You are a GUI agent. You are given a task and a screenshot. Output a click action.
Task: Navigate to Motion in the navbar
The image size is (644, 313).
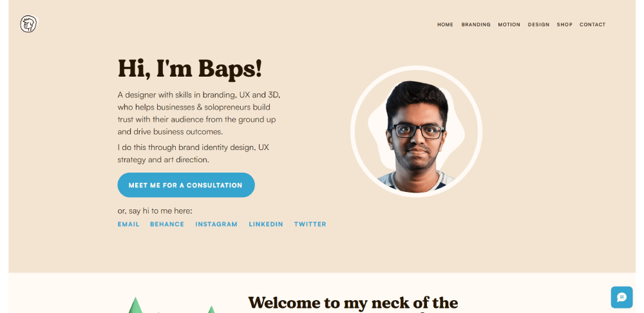pos(509,24)
